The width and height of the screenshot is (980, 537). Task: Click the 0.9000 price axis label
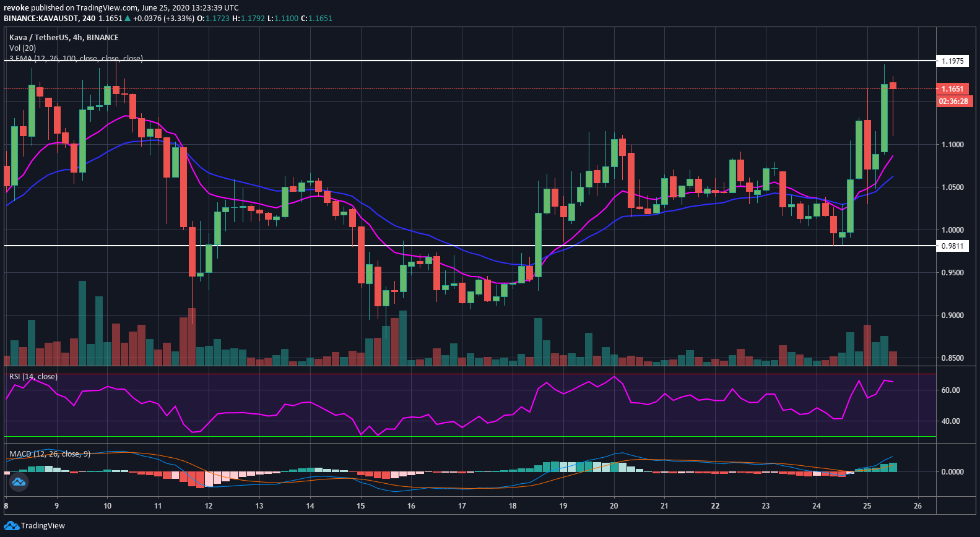pos(953,316)
